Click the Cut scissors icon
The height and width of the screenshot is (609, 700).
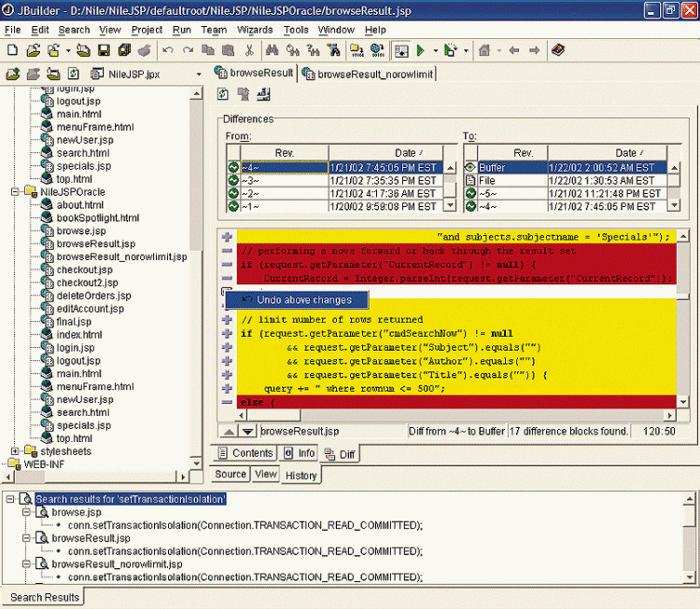pos(249,50)
